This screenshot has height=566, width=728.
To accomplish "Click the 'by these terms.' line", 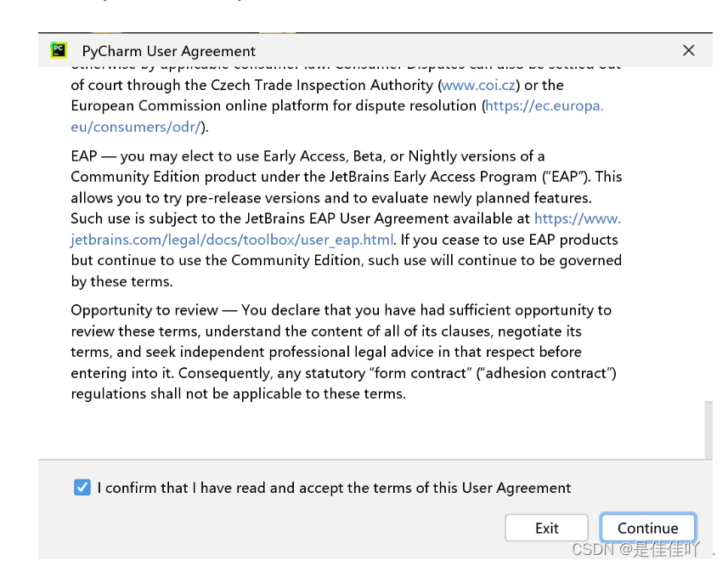I will click(121, 281).
